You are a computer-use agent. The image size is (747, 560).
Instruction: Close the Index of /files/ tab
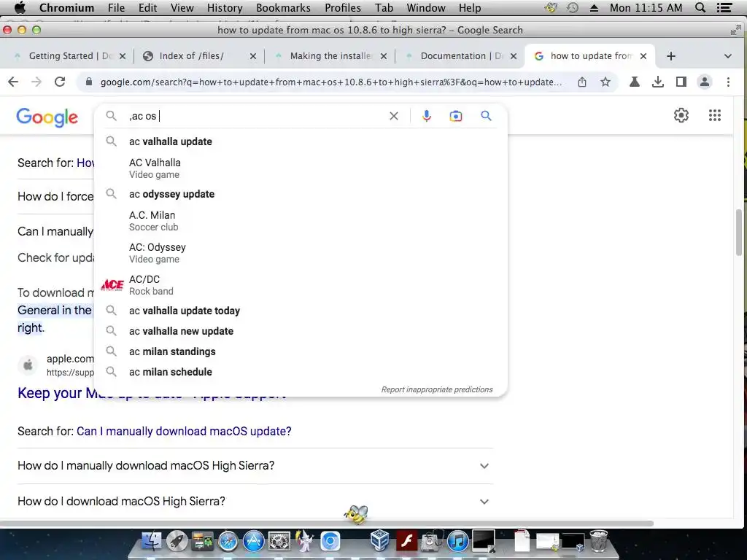pyautogui.click(x=253, y=56)
